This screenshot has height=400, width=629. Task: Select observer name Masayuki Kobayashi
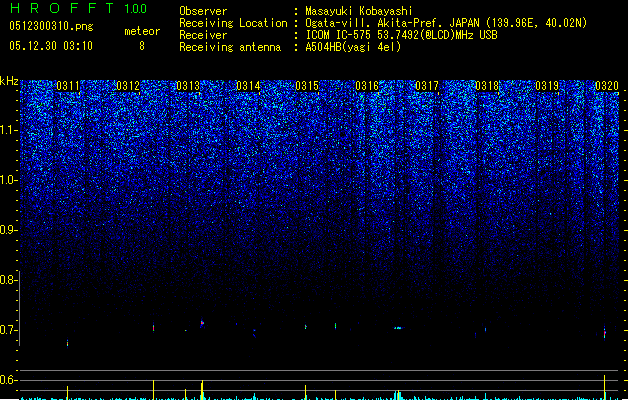359,11
